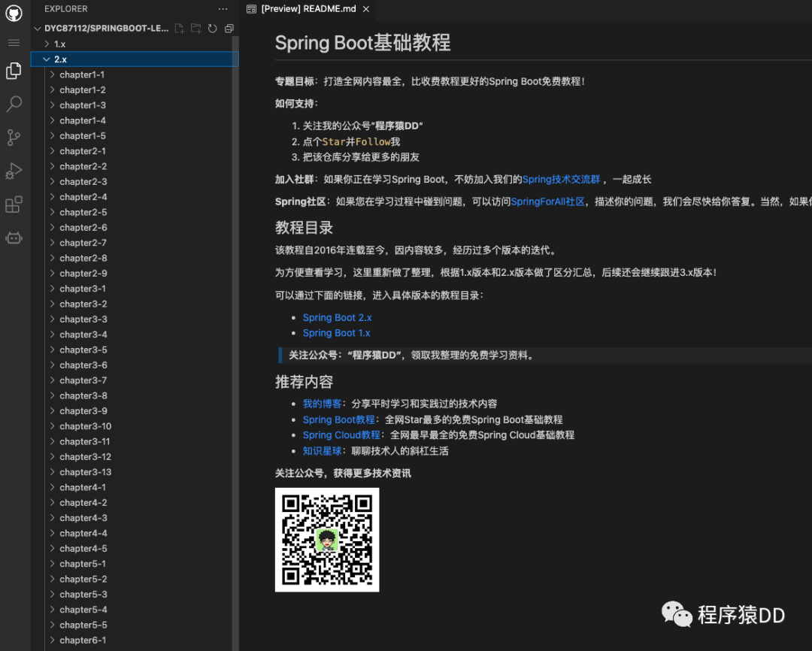Screen dimensions: 812x651
Task: Expand the chapter2-5 folder
Action: point(53,212)
